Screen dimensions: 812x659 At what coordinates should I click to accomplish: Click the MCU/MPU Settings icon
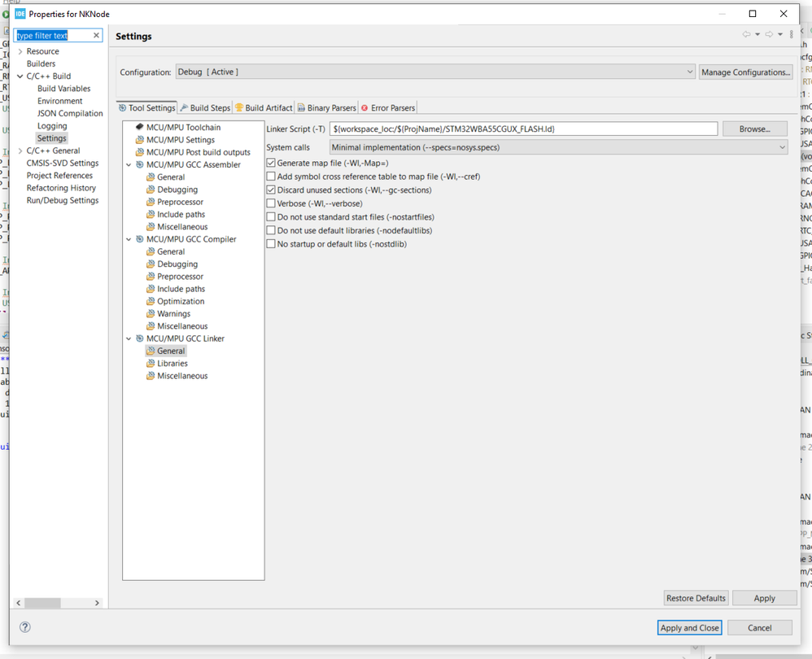coord(139,139)
